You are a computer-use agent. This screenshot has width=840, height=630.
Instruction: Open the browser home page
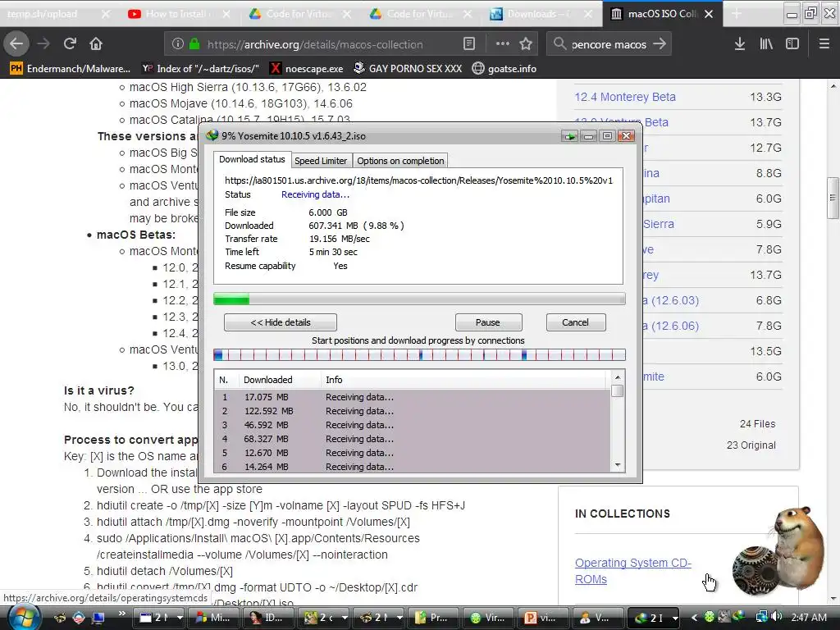tap(96, 44)
